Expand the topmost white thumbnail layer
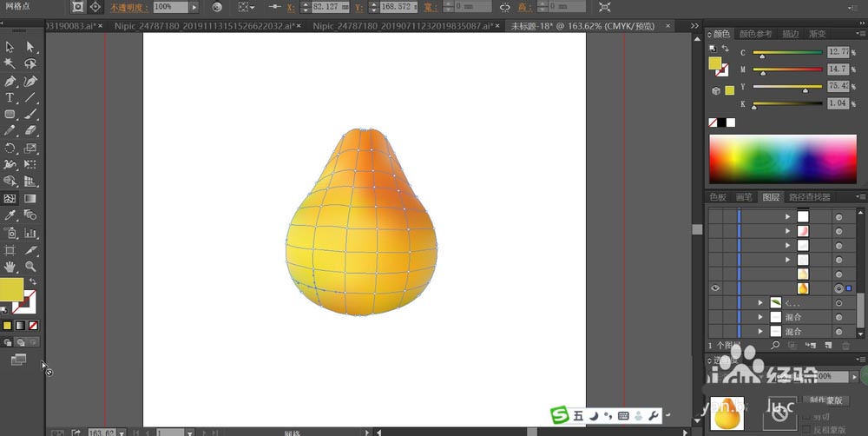The image size is (868, 436). [788, 216]
